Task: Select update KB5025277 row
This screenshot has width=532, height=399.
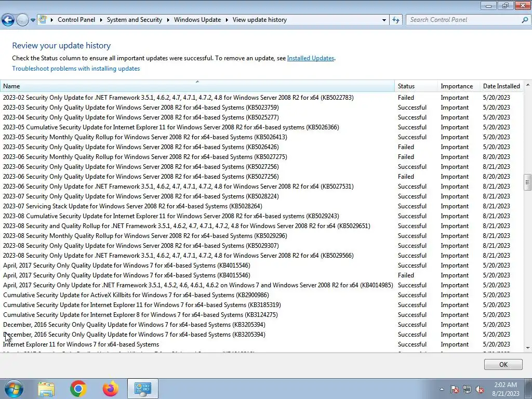Action: (262, 117)
